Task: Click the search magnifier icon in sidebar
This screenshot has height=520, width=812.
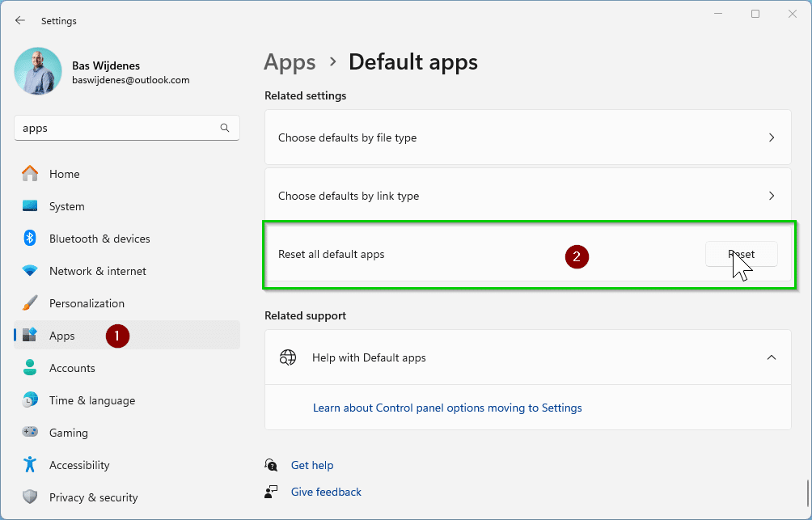Action: pyautogui.click(x=225, y=128)
